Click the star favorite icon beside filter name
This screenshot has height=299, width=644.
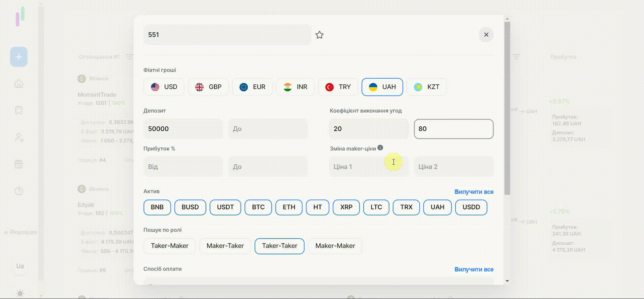point(319,35)
